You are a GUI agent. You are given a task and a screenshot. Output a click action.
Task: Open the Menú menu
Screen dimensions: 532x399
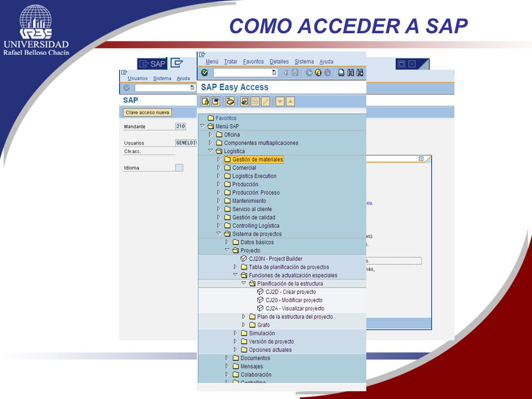click(x=212, y=62)
